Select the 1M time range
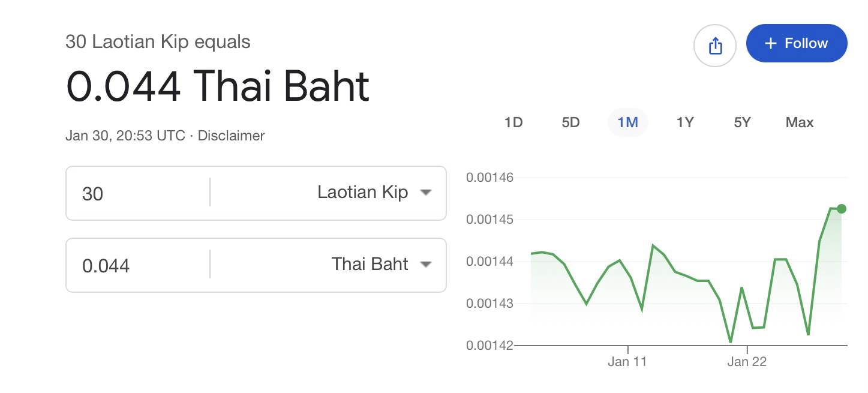Viewport: 868px width, 393px height. (627, 122)
